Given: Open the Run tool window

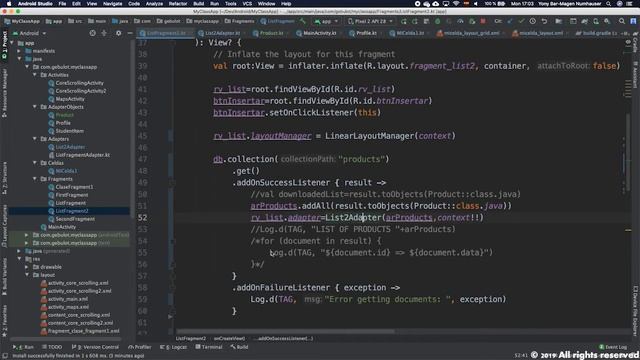Looking at the screenshot, I should (x=24, y=347).
